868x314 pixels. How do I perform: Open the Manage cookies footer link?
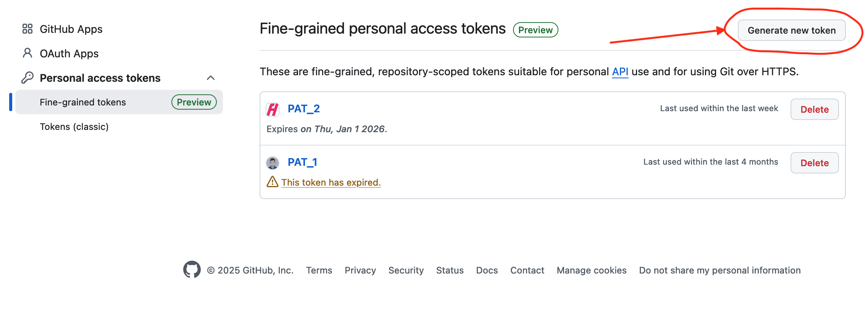click(x=591, y=270)
